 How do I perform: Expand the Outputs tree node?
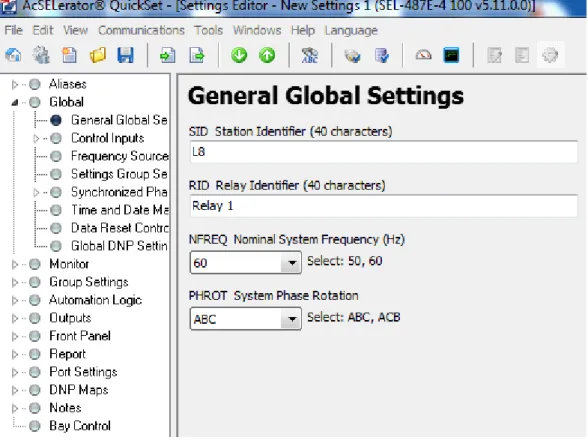coord(15,318)
